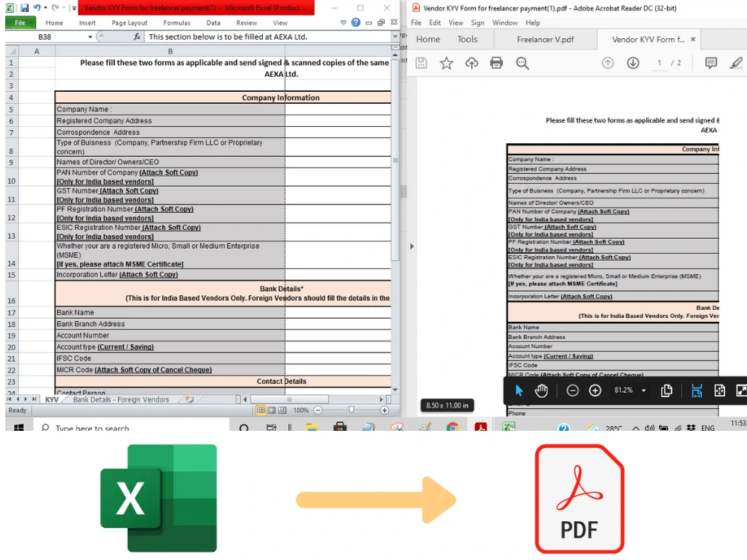Insert a new worksheet tab icon
The image size is (747, 560).
tap(189, 399)
